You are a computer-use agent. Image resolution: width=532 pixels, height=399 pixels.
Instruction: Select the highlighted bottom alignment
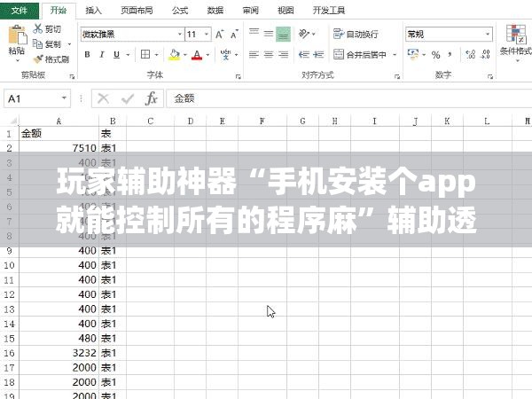point(284,34)
